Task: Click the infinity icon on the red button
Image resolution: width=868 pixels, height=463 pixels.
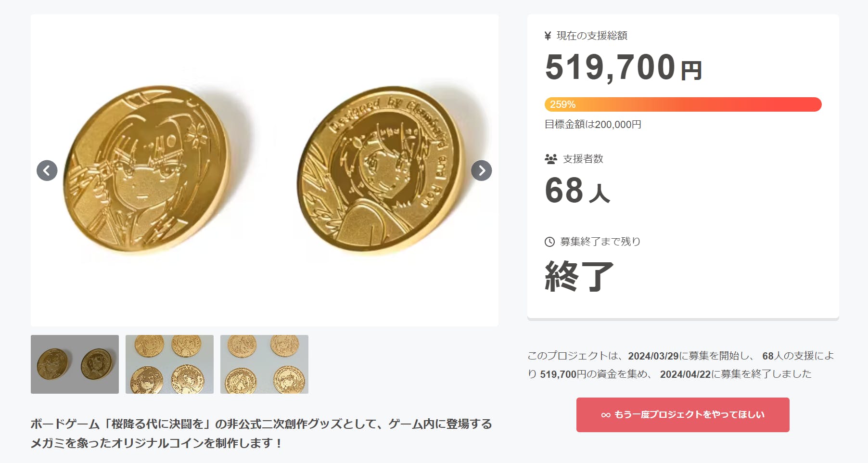Action: [x=606, y=415]
